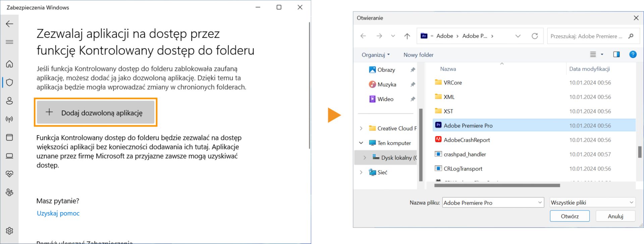Expand Sieć tree node
Image resolution: width=644 pixels, height=244 pixels.
pyautogui.click(x=361, y=172)
